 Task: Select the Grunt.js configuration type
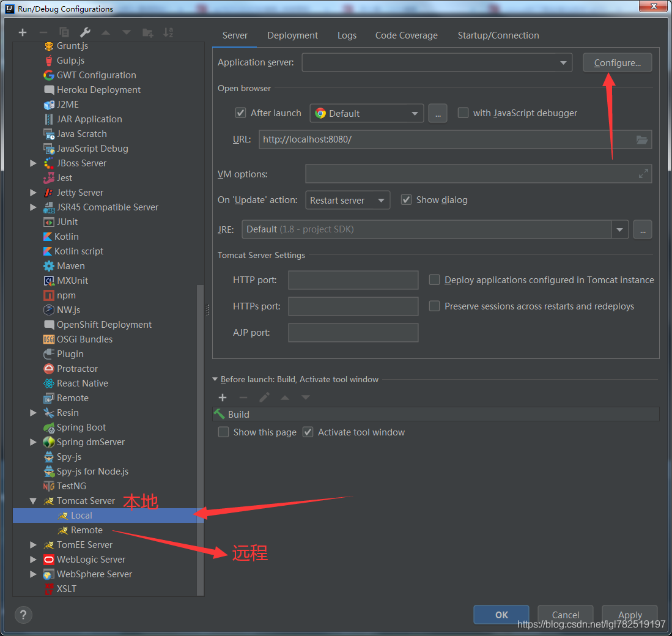tap(72, 46)
